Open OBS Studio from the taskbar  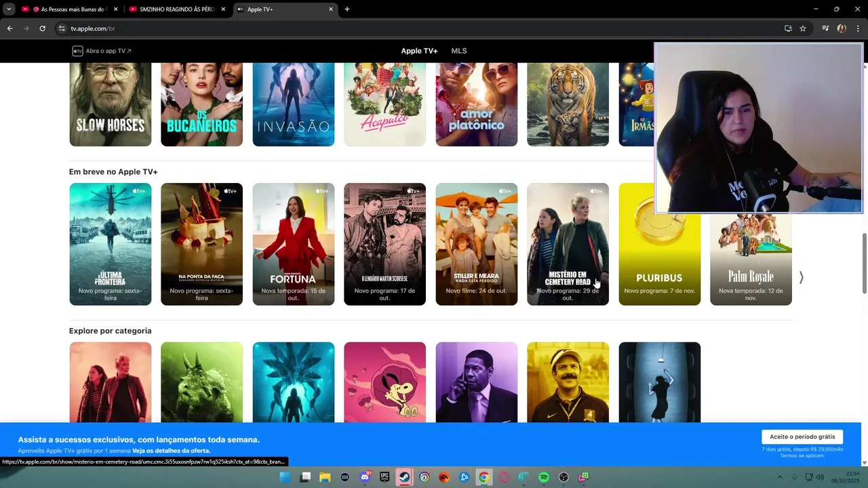tap(564, 477)
